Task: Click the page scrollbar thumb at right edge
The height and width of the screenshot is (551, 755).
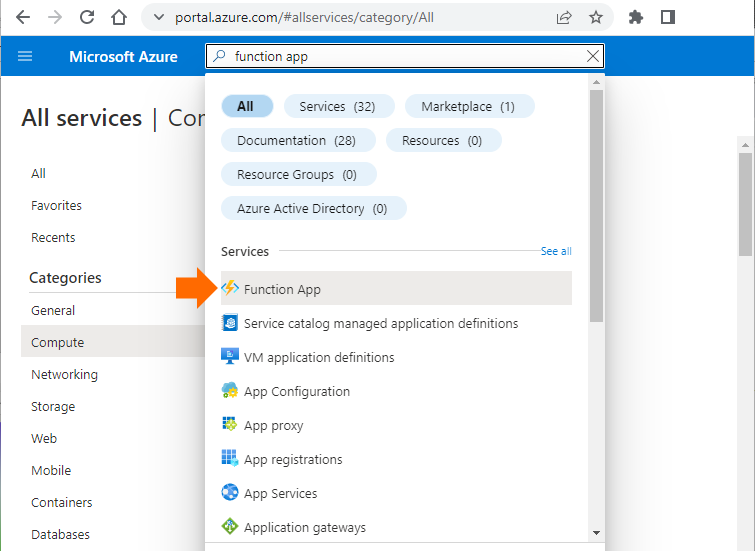Action: click(745, 204)
